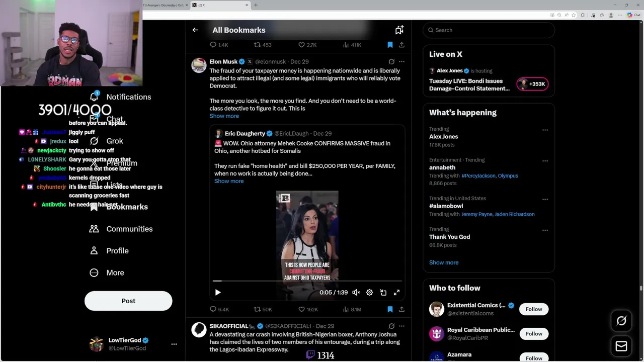Screen dimensions: 644x362
Task: Unmute the video with the speaker icon
Action: pos(356,292)
